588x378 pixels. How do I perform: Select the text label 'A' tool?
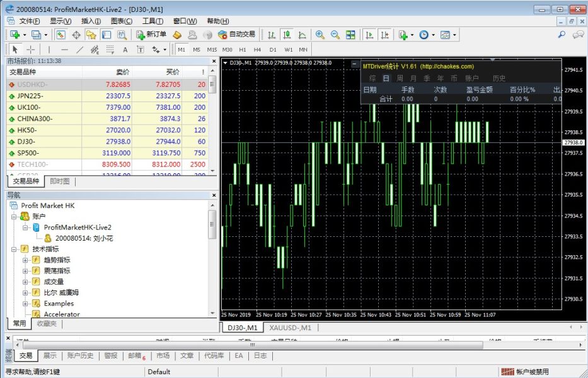pyautogui.click(x=125, y=50)
